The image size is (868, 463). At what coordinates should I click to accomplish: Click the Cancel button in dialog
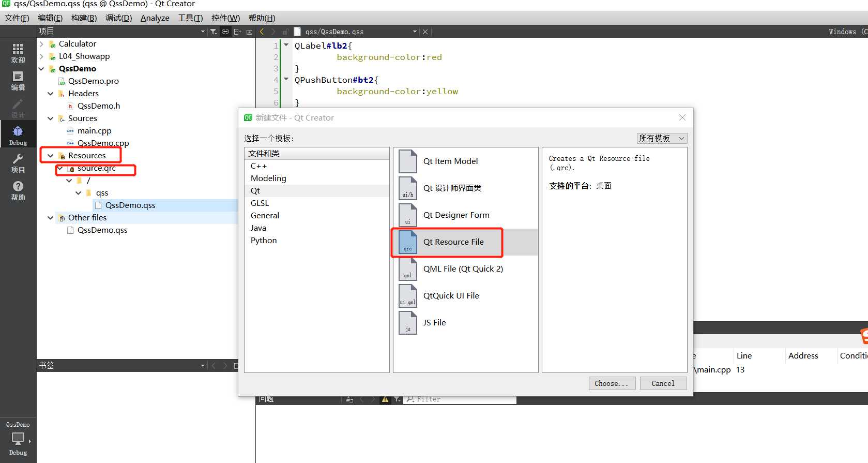point(663,383)
